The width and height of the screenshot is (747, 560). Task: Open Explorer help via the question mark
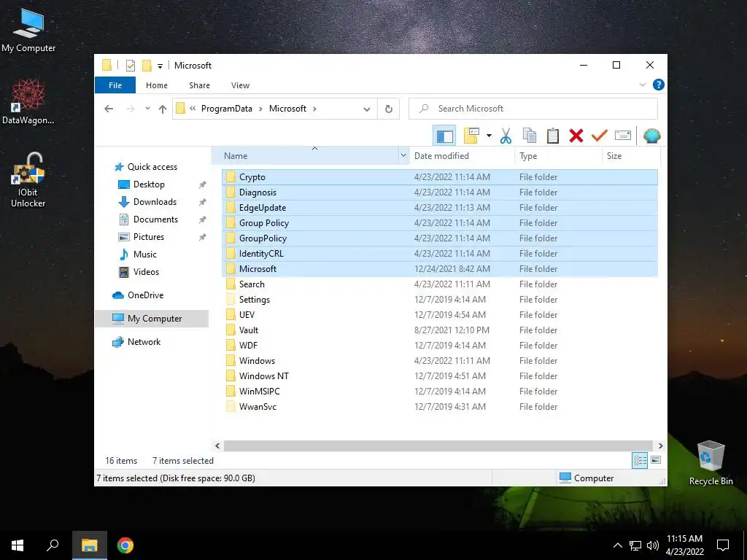(x=659, y=85)
